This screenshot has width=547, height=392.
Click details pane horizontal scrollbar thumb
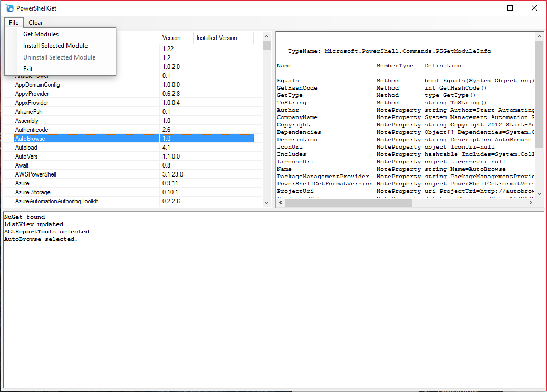coord(349,202)
